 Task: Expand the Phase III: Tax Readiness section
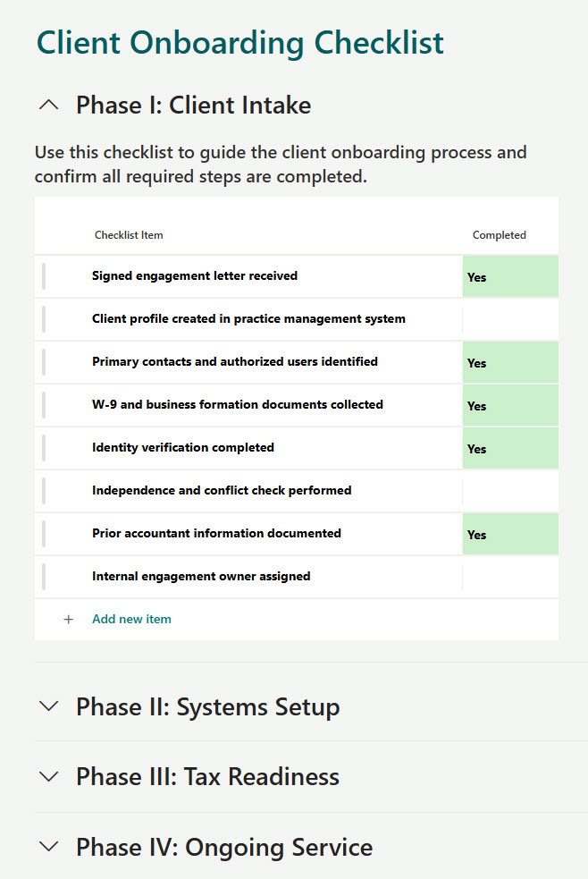point(207,775)
